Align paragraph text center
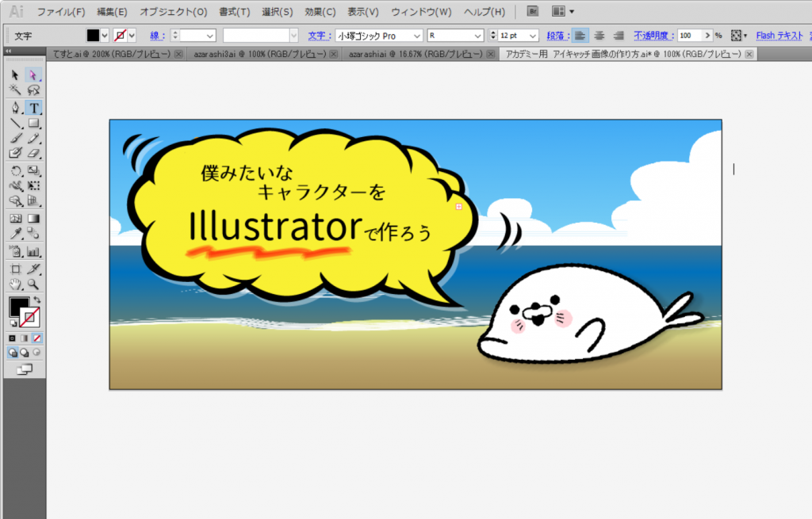Screen dimensions: 812x519 [599, 35]
